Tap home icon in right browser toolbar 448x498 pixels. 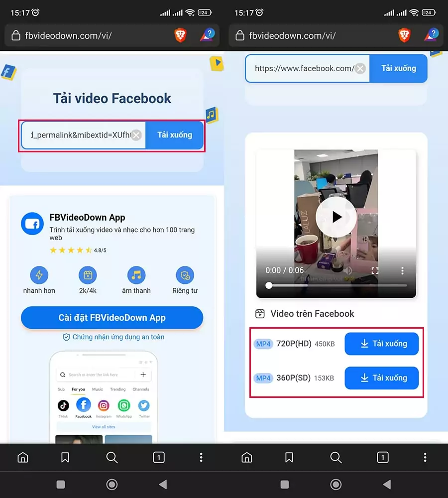(x=247, y=457)
